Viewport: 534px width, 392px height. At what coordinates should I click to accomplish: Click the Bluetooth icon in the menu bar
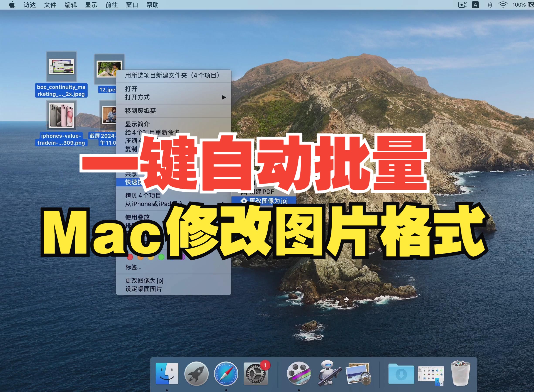click(489, 5)
